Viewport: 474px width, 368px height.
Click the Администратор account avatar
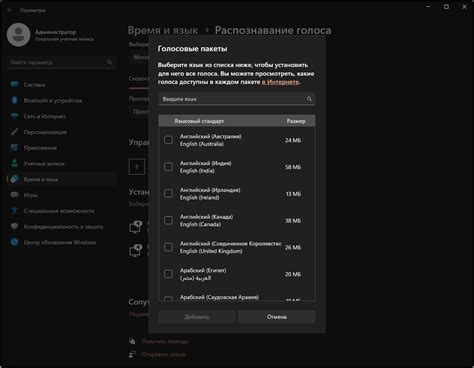(19, 35)
